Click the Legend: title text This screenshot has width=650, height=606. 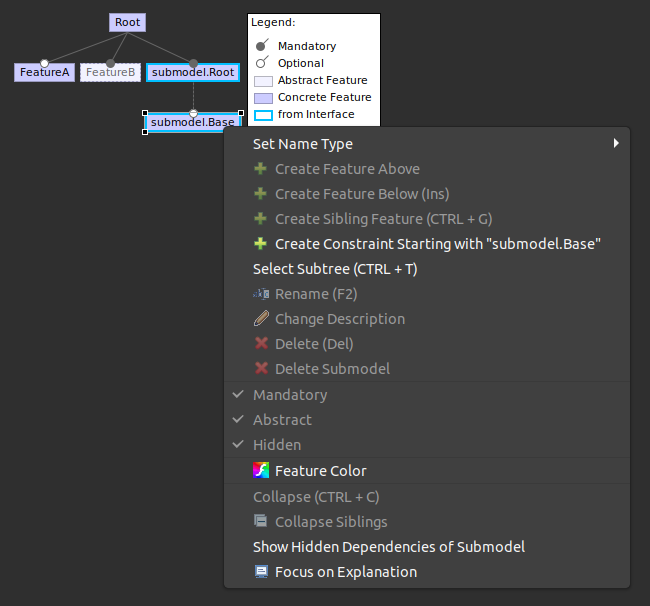(273, 22)
